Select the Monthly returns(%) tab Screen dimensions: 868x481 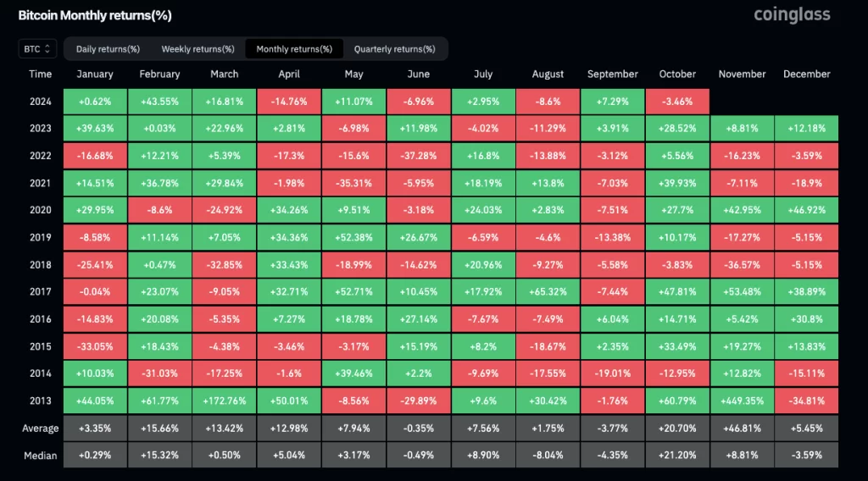[294, 49]
